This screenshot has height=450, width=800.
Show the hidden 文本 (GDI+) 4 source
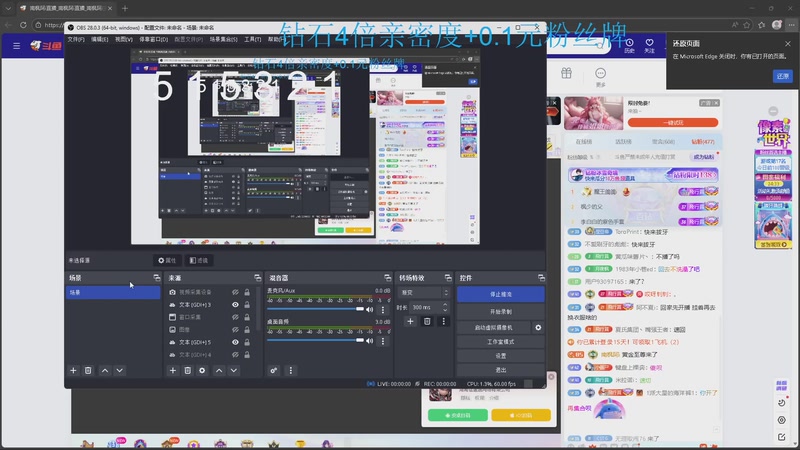click(235, 354)
